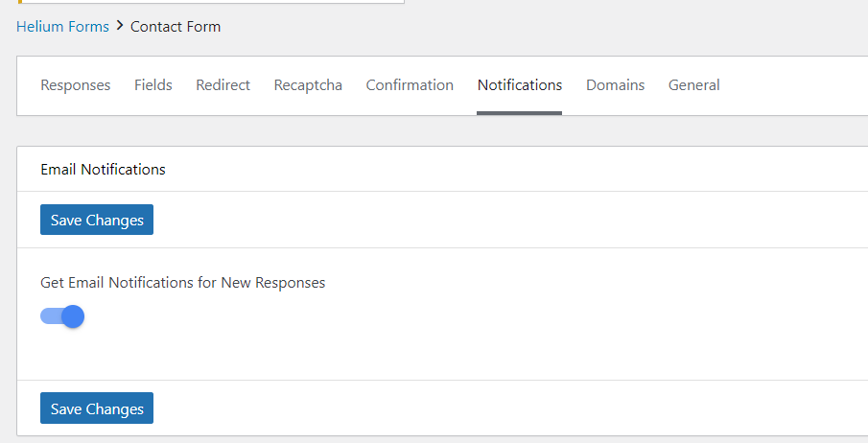Select the active Notifications tab
Image resolution: width=868 pixels, height=443 pixels.
[x=520, y=84]
